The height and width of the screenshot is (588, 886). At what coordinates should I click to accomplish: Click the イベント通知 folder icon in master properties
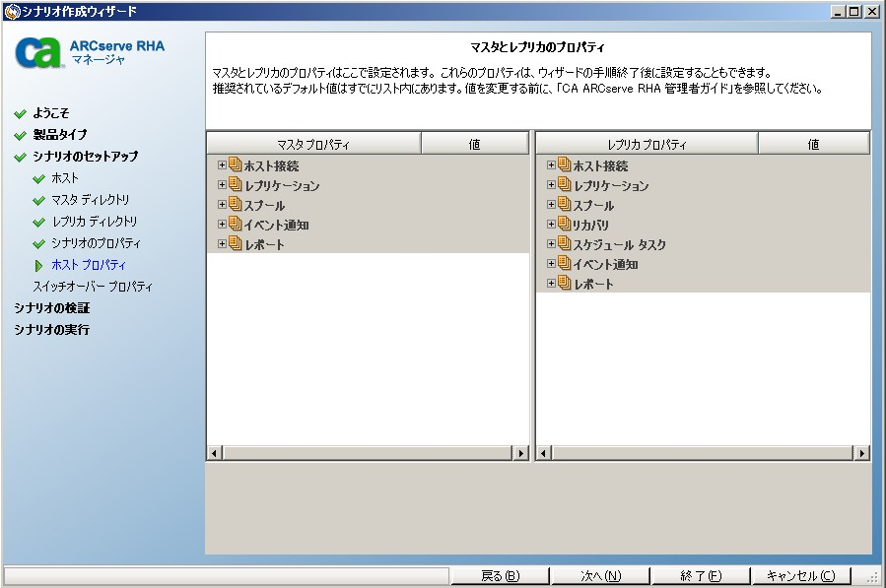(236, 224)
